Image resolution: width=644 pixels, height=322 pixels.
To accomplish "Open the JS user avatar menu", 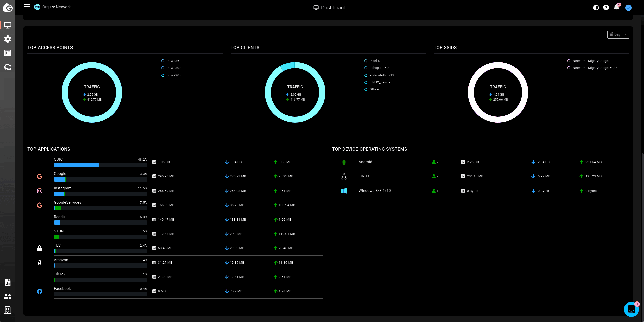I will click(628, 8).
